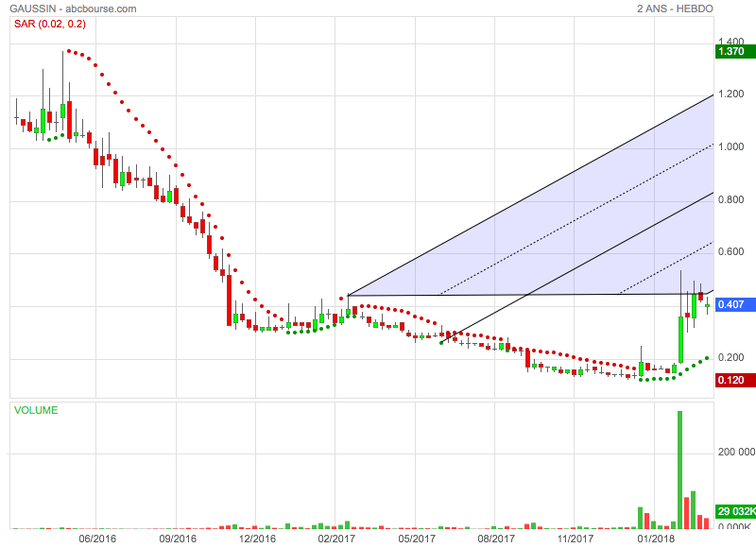Click the tallest green volume bar
Image resolution: width=756 pixels, height=548 pixels.
[680, 470]
